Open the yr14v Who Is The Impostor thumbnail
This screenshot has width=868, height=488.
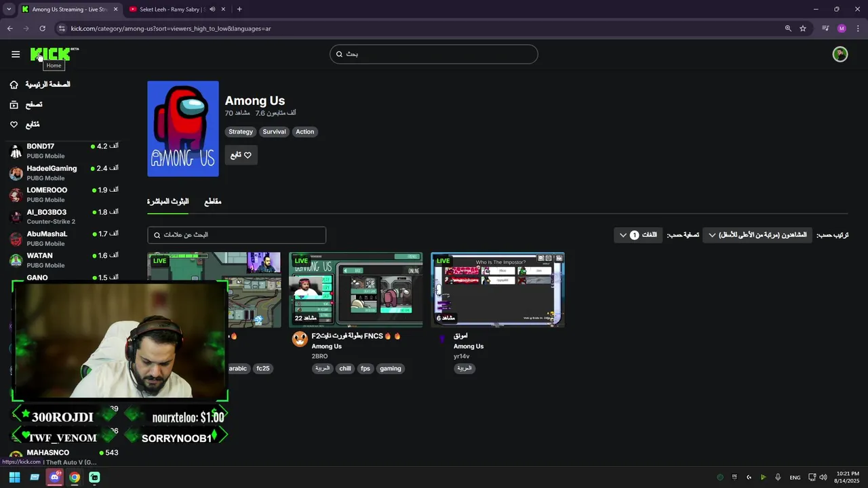[498, 290]
